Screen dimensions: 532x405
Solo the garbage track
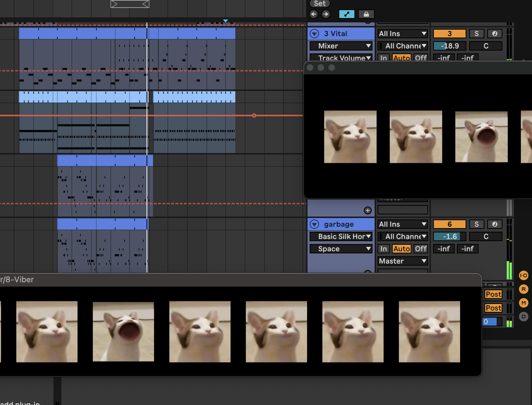476,224
